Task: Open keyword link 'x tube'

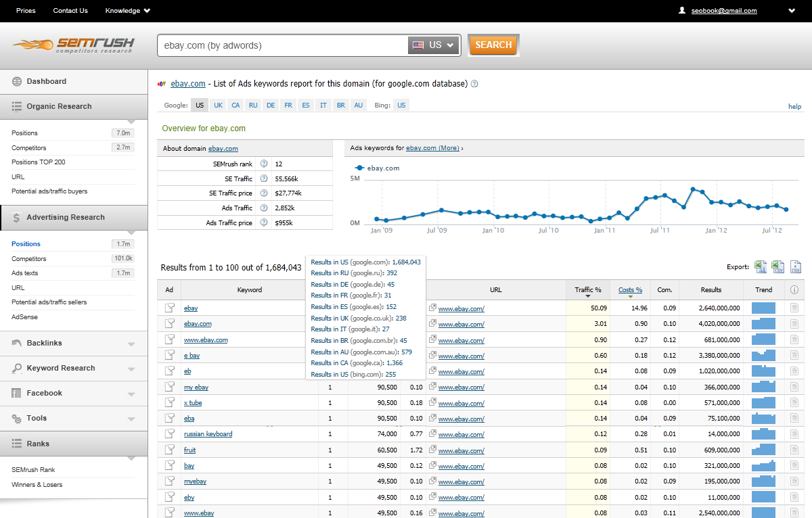Action: pos(193,403)
